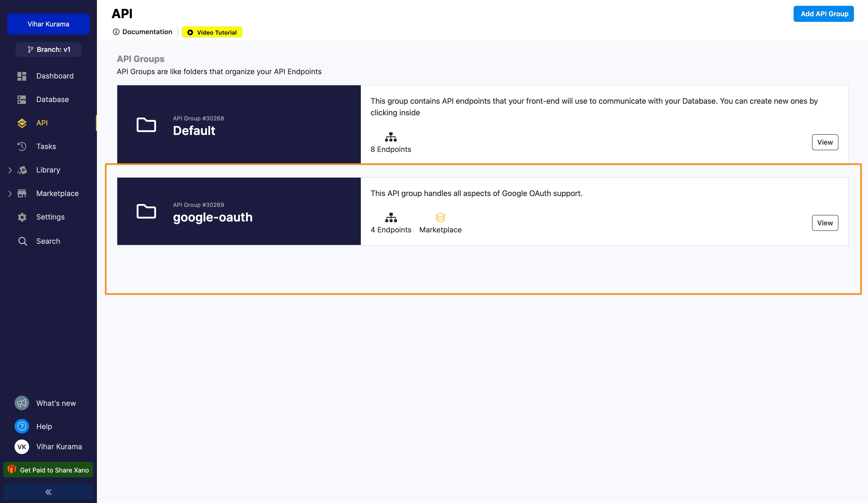Click the VK user avatar
The width and height of the screenshot is (868, 503).
coord(22,447)
